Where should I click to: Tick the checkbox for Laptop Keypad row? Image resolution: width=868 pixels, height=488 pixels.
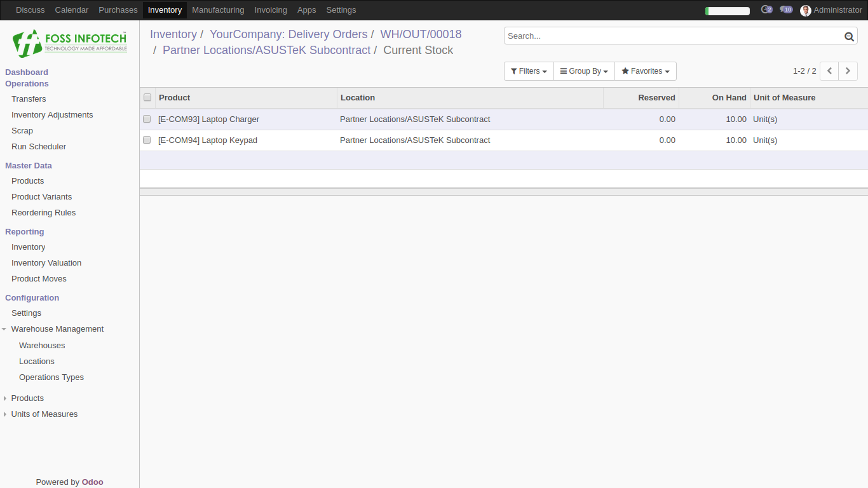(147, 140)
